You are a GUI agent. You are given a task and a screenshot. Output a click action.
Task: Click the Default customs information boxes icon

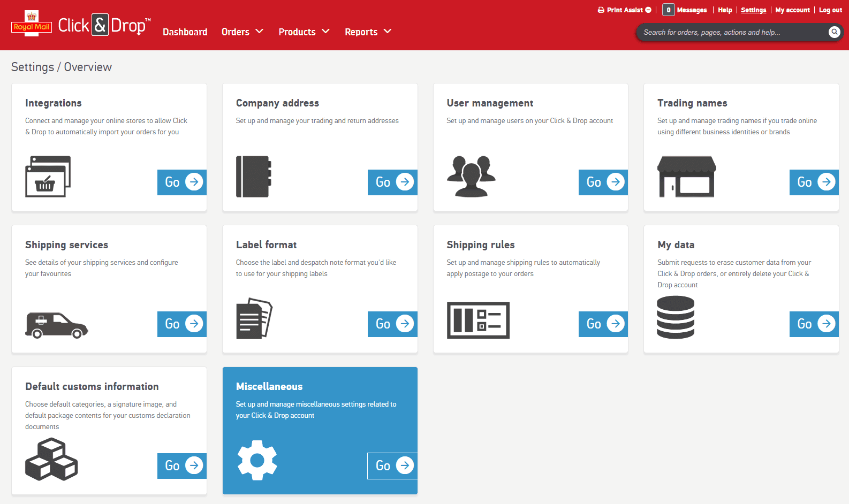[51, 459]
